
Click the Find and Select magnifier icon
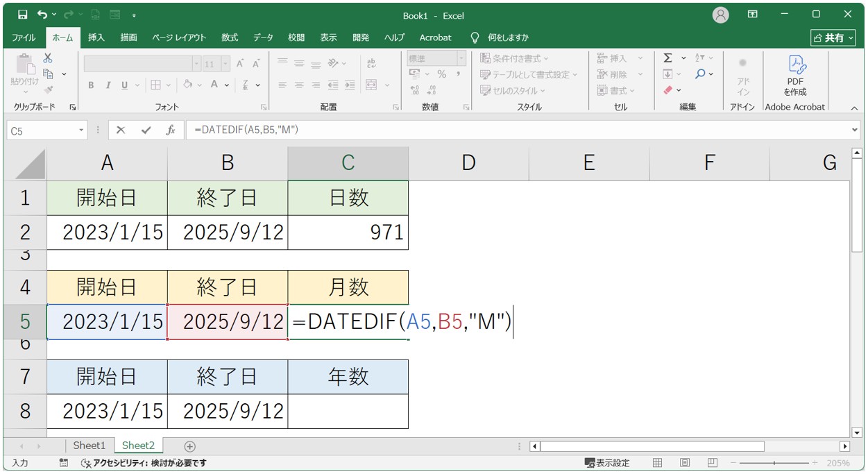point(700,74)
